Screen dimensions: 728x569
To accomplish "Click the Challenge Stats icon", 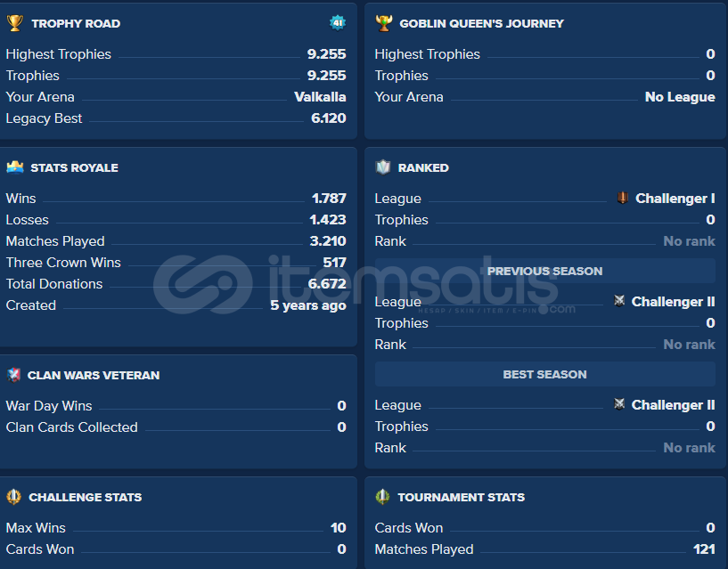I will coord(14,497).
